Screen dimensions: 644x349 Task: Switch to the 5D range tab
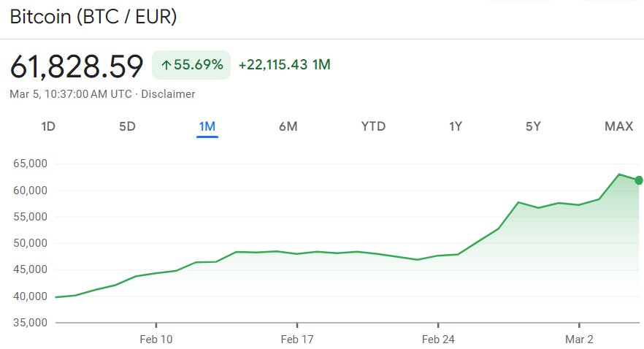pos(127,126)
